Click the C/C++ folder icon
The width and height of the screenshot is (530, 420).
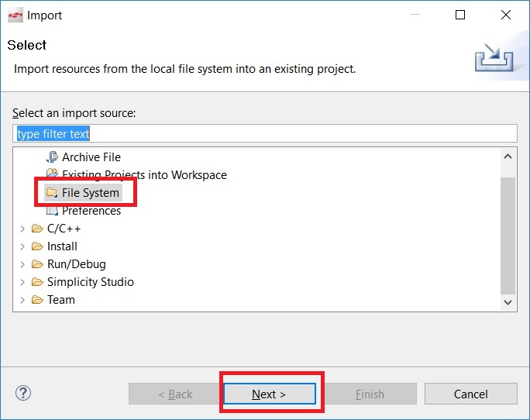(37, 229)
